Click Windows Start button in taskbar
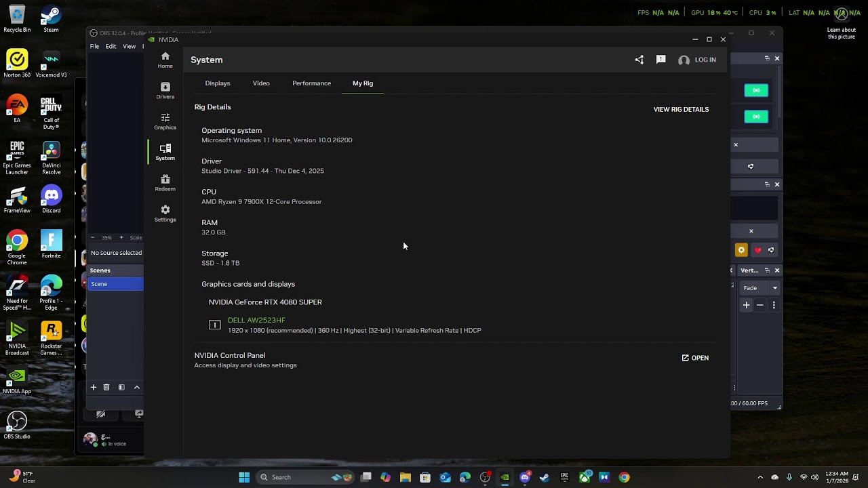This screenshot has height=488, width=868. pyautogui.click(x=244, y=477)
